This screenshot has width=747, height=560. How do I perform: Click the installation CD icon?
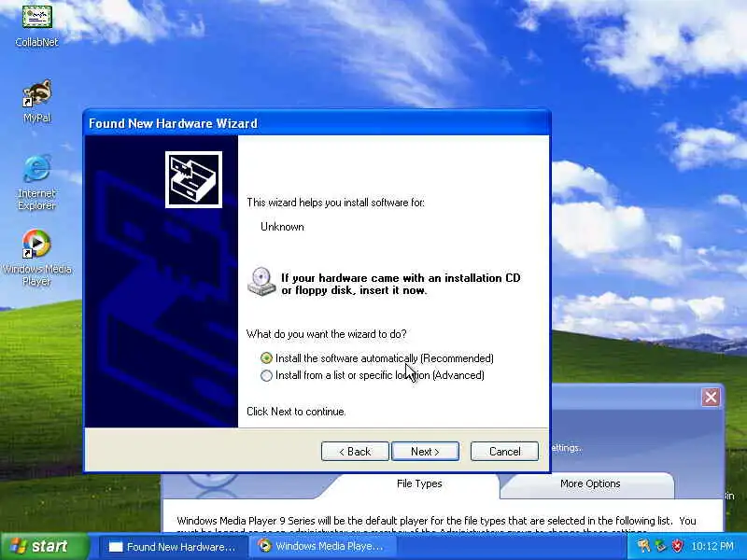[x=261, y=282]
